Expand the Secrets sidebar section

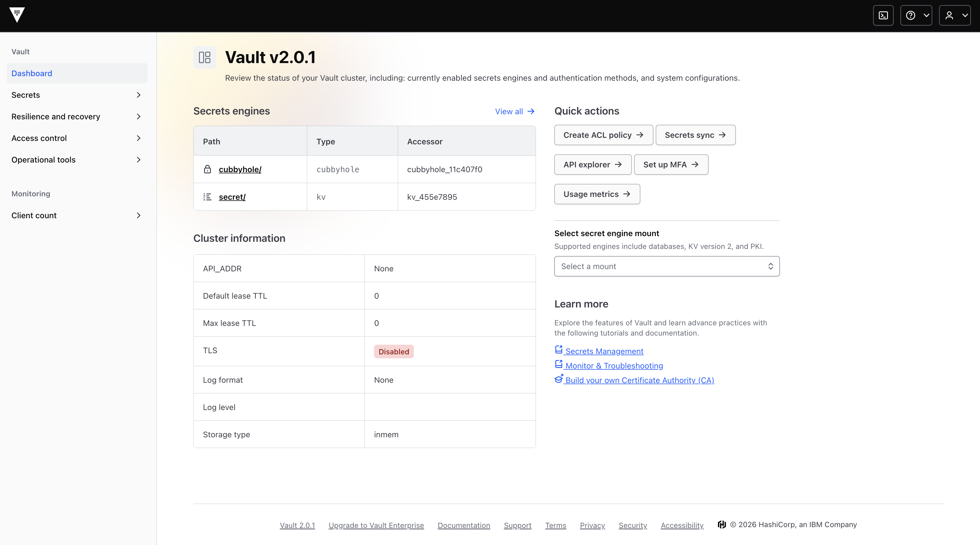point(77,95)
